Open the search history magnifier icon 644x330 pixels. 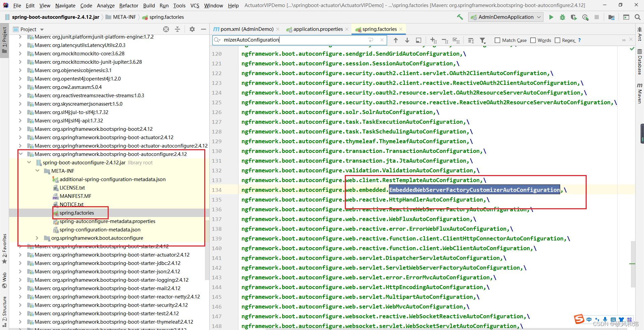[218, 40]
